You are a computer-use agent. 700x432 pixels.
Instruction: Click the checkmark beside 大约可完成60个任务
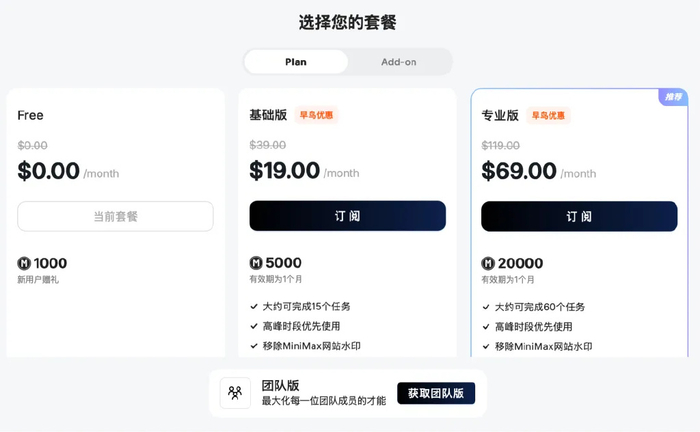(x=486, y=306)
